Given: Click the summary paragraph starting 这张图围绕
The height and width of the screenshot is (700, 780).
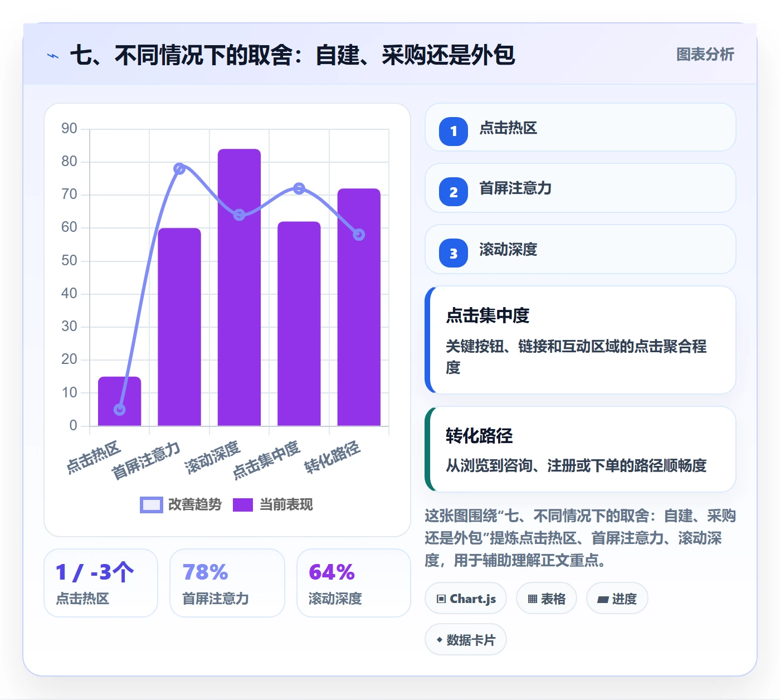Looking at the screenshot, I should [580, 538].
